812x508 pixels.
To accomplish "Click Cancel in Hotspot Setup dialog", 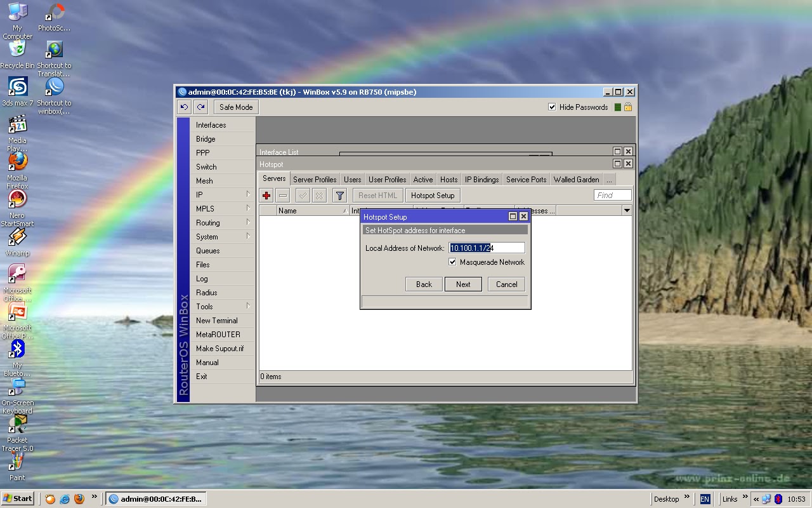I will [x=506, y=284].
